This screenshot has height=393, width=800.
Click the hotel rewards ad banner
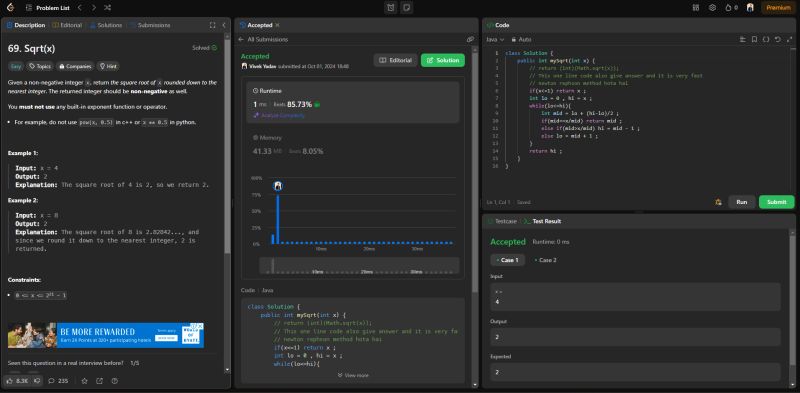(106, 335)
